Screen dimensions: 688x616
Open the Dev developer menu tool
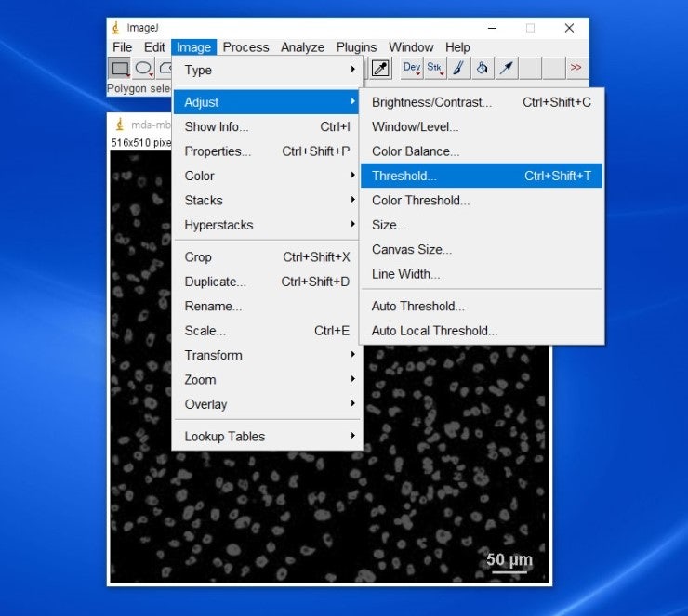(x=412, y=68)
